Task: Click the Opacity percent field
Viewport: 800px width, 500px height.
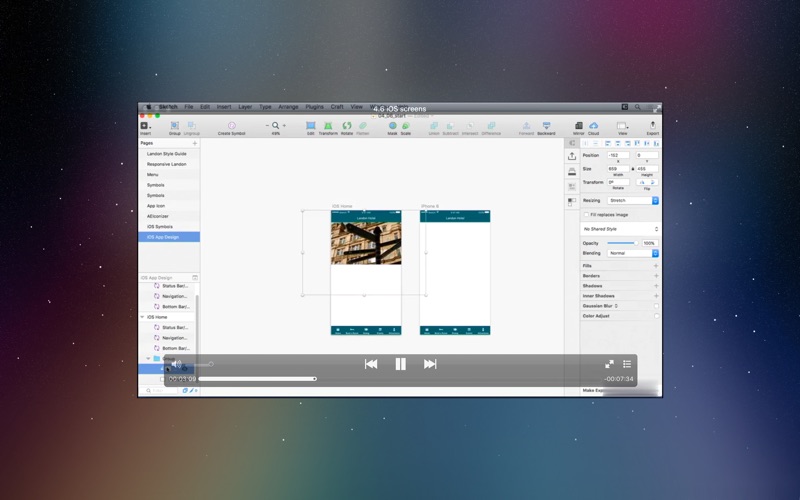Action: click(649, 243)
